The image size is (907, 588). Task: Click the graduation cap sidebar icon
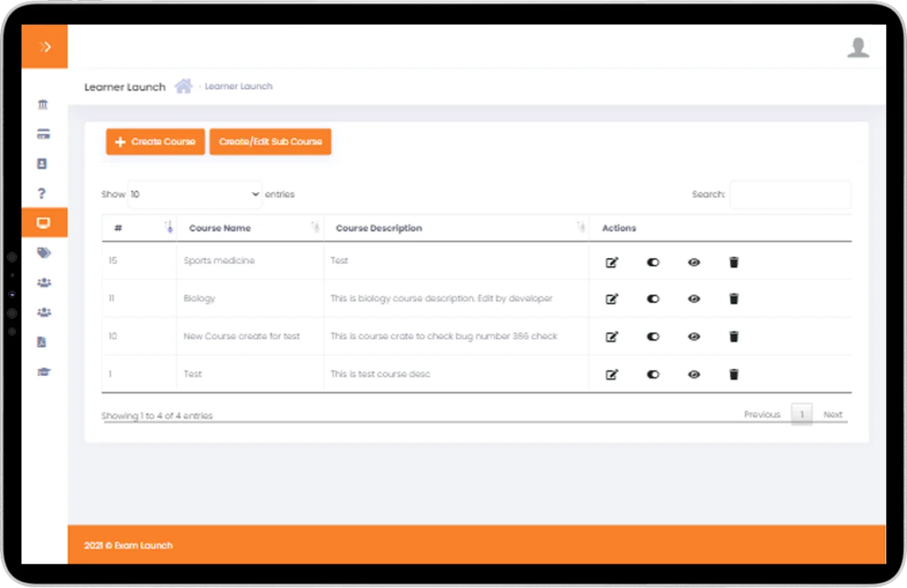point(44,372)
